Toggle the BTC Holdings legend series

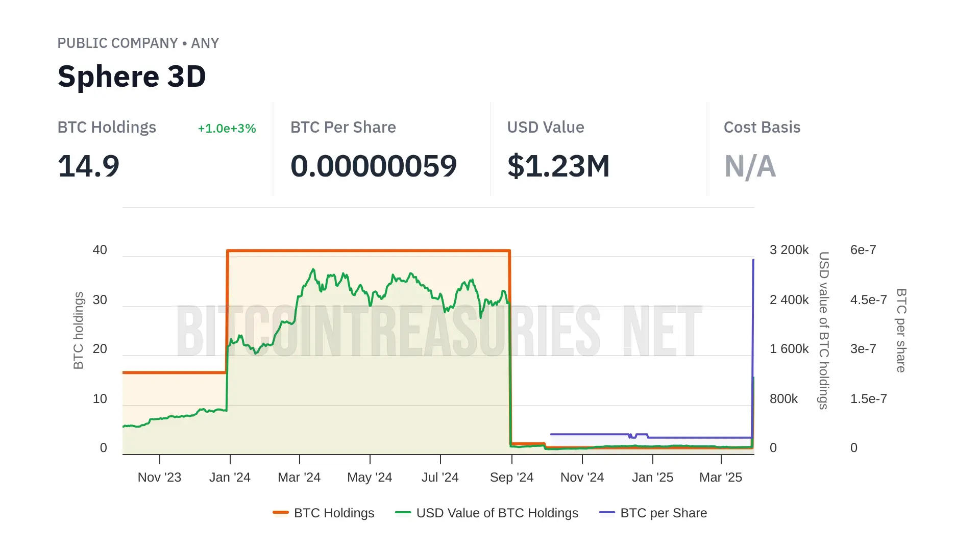(334, 513)
